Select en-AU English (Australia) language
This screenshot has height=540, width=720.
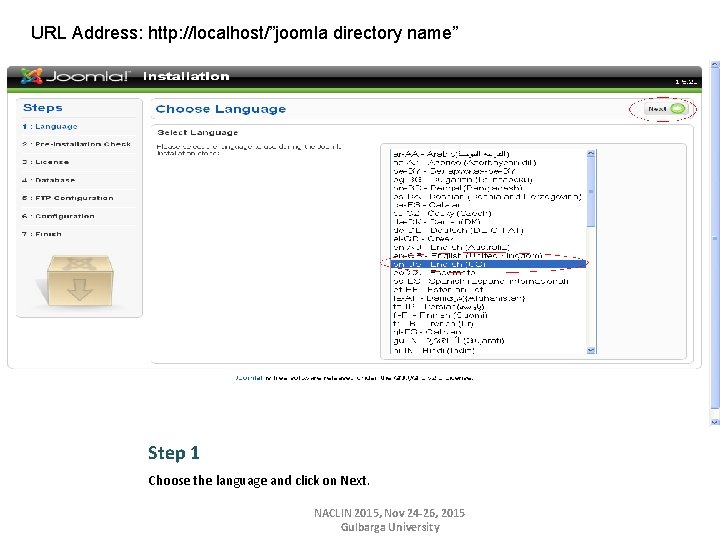click(451, 248)
